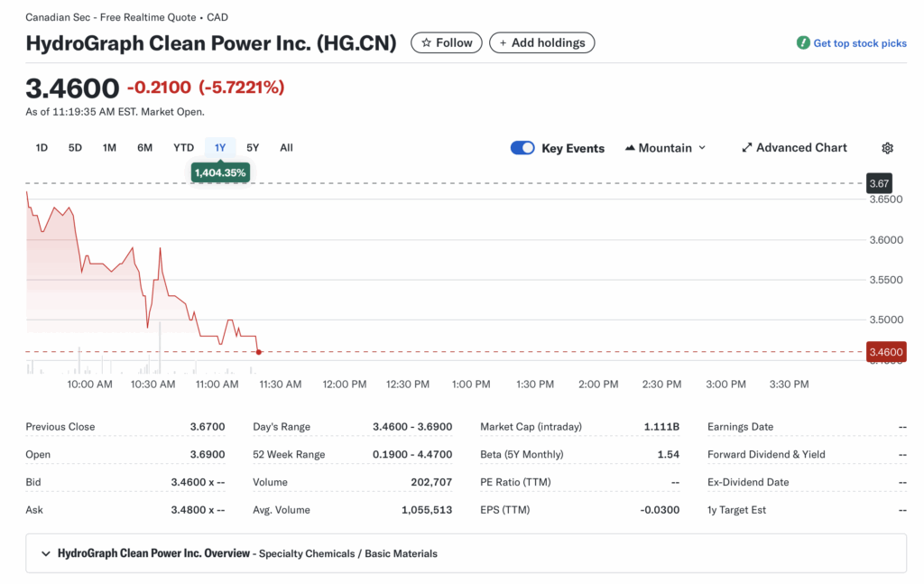Open chart settings via the gear icon
The height and width of the screenshot is (584, 924).
pyautogui.click(x=887, y=147)
